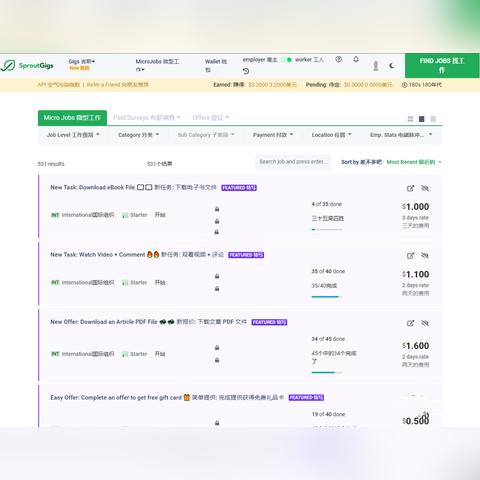The height and width of the screenshot is (480, 480).
Task: Open the Most Recent sort dropdown
Action: 414,162
